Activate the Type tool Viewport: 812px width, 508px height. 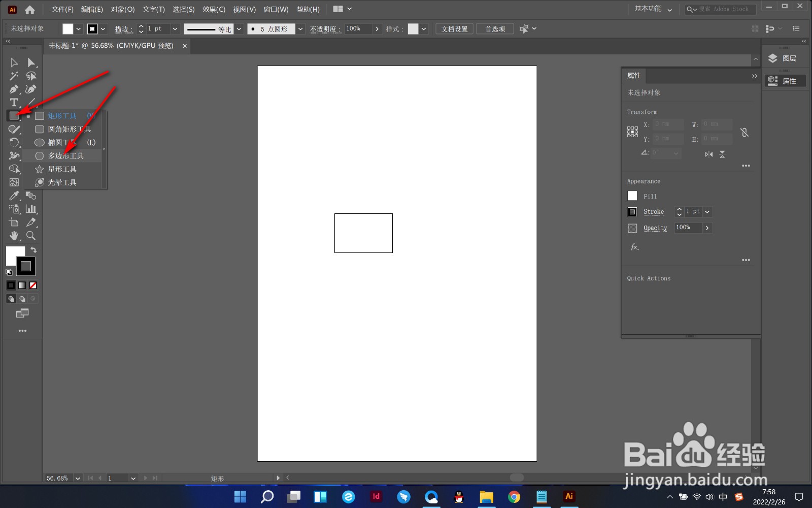click(14, 103)
